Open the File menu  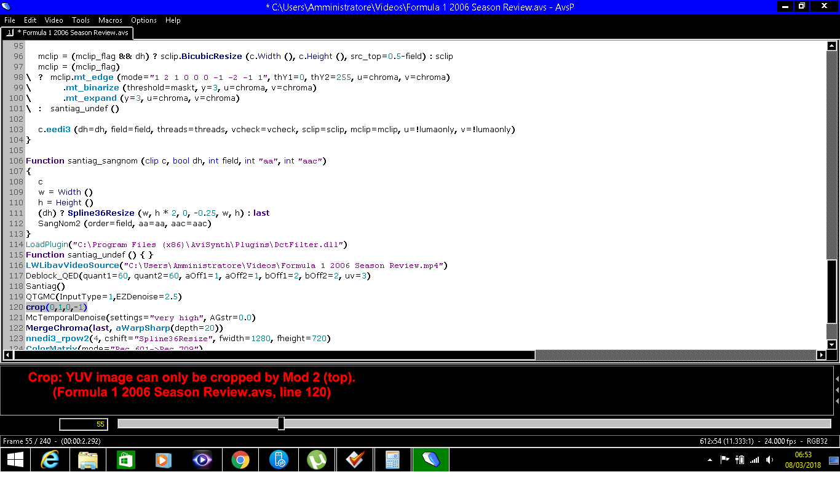[x=10, y=20]
